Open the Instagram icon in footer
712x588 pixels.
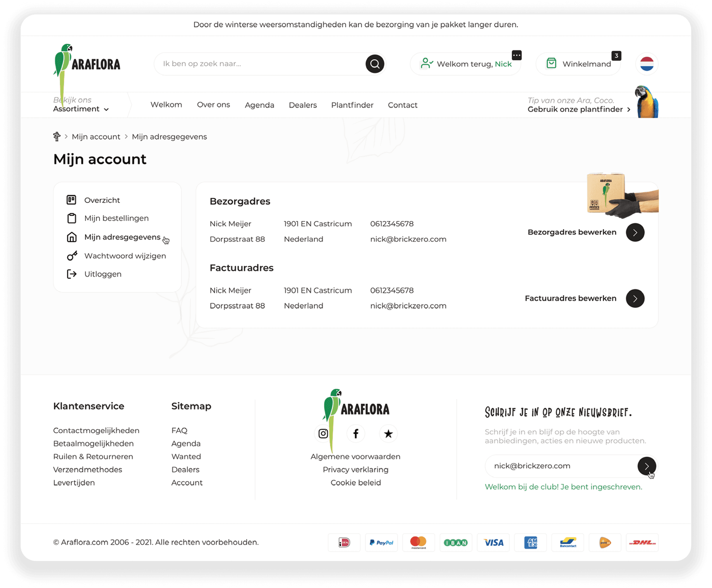(x=323, y=434)
